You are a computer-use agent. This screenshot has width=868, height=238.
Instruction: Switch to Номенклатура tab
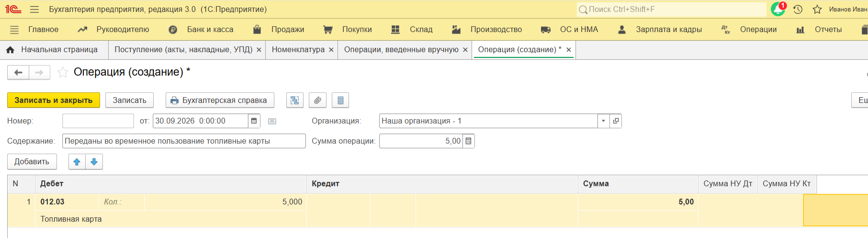pyautogui.click(x=298, y=49)
